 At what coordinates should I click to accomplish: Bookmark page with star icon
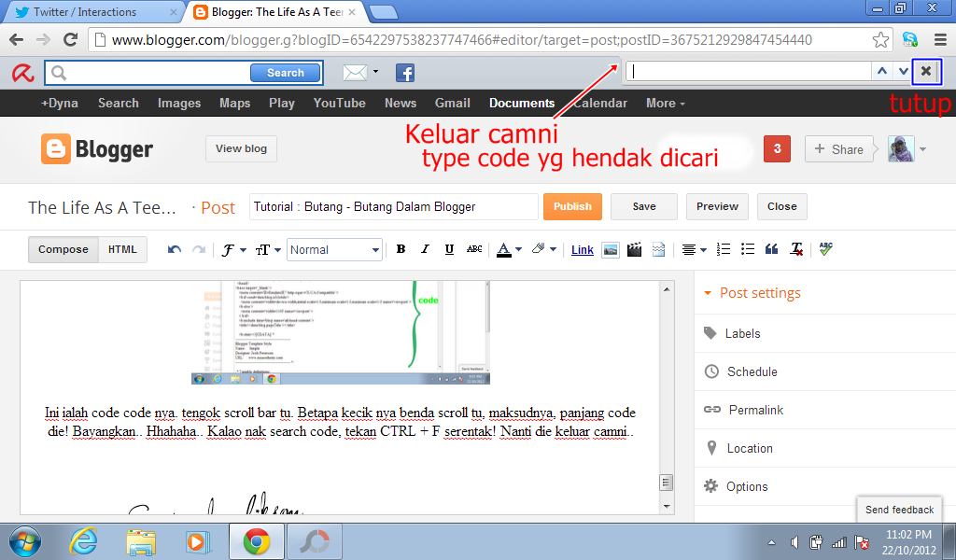click(880, 40)
